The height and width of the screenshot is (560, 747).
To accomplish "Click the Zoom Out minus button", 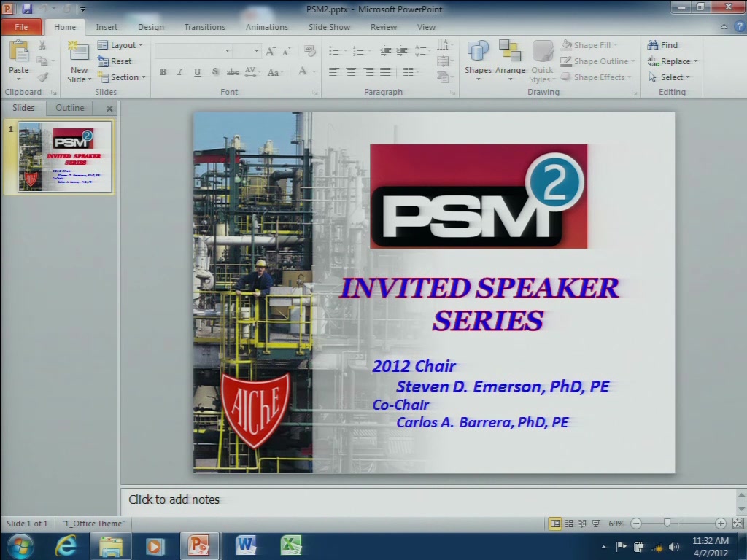I will [x=636, y=524].
